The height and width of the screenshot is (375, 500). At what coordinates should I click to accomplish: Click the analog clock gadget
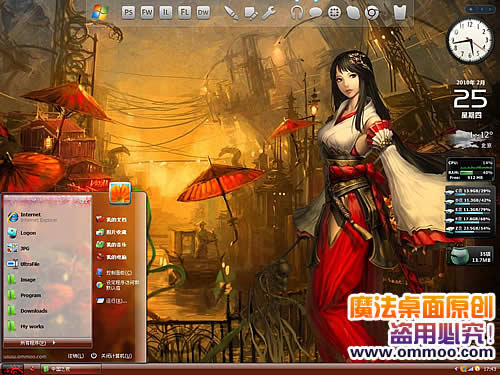tap(470, 41)
